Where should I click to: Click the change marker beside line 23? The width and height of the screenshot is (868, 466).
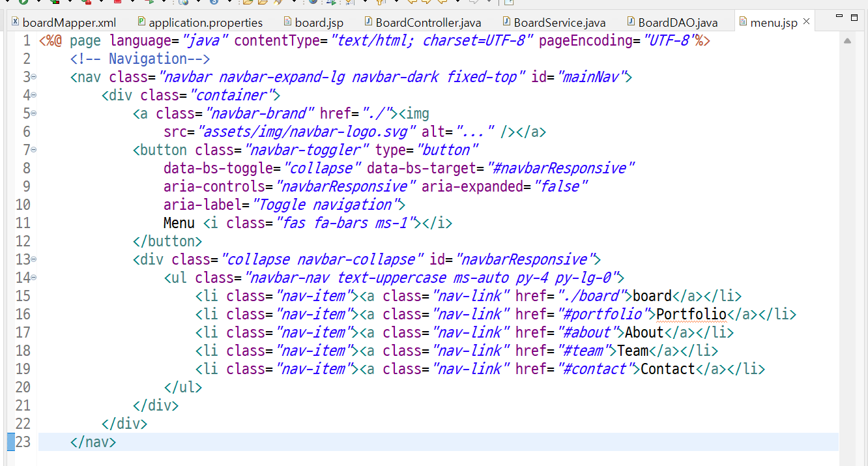pyautogui.click(x=10, y=442)
